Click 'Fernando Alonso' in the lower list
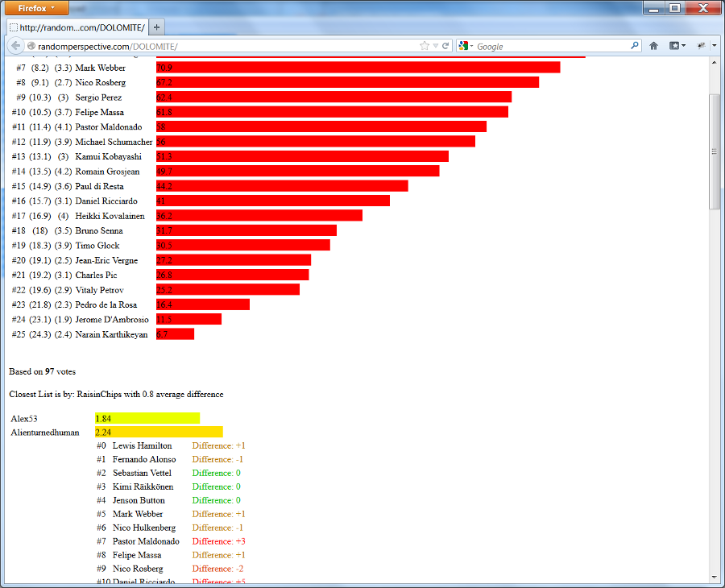725x588 pixels. click(144, 459)
